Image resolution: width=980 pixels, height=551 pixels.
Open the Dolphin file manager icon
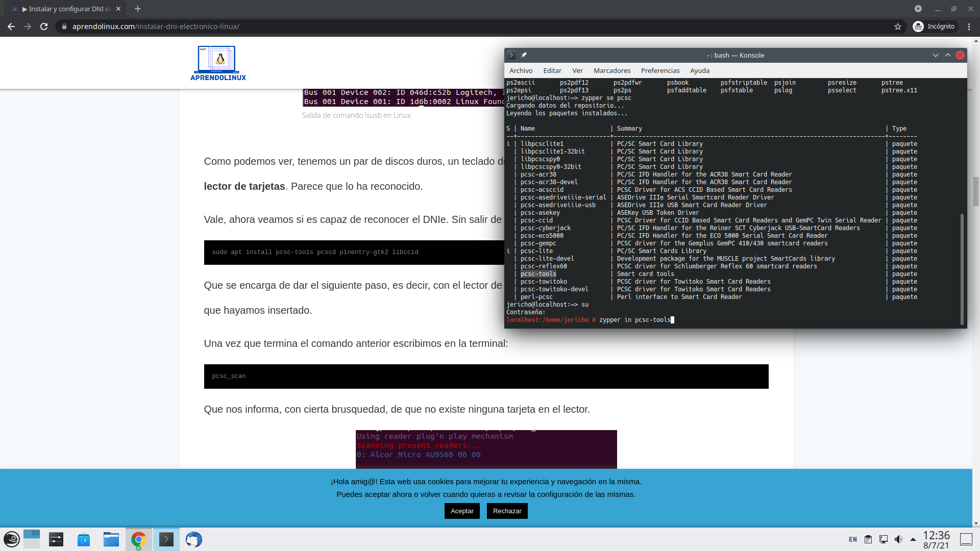[x=111, y=539]
